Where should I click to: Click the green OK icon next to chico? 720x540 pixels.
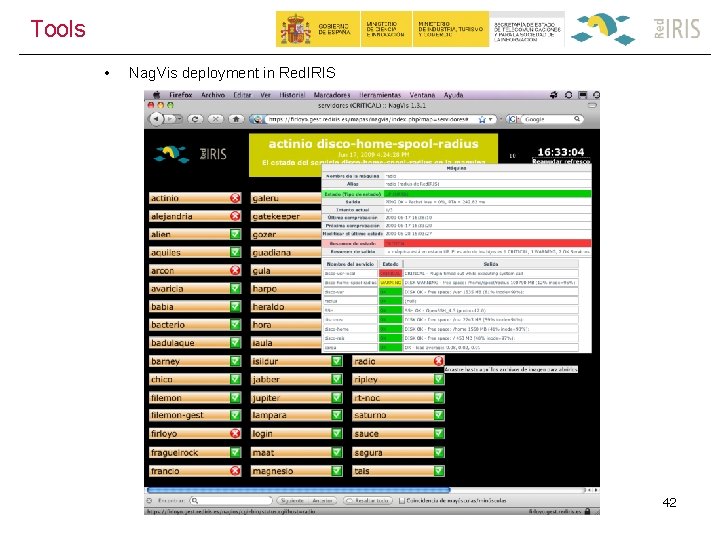point(235,379)
